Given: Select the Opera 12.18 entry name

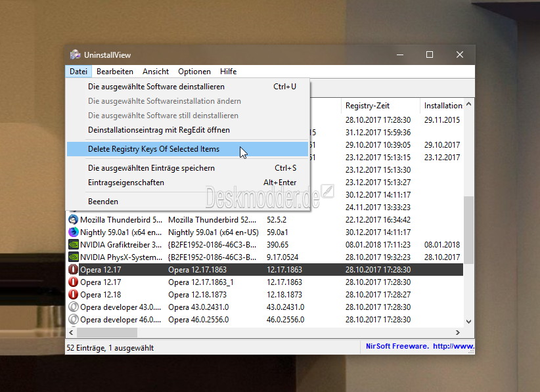Looking at the screenshot, I should click(x=101, y=295).
